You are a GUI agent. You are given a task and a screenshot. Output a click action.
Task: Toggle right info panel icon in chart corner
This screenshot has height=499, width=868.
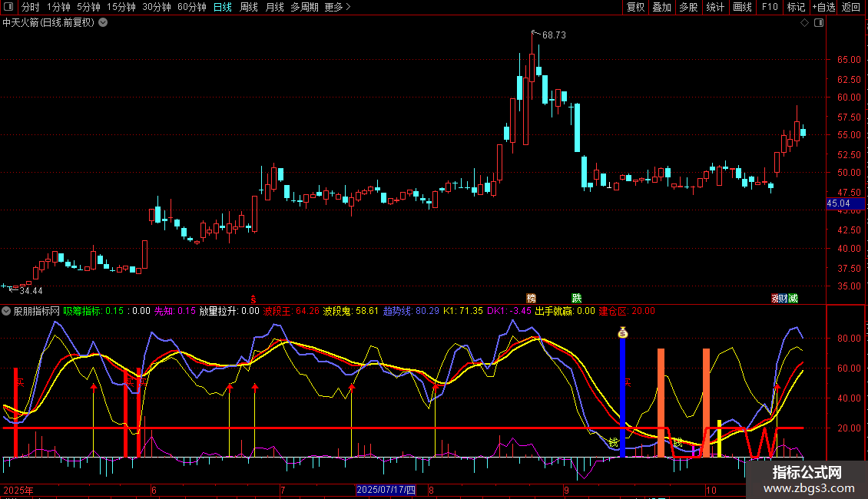pyautogui.click(x=819, y=23)
